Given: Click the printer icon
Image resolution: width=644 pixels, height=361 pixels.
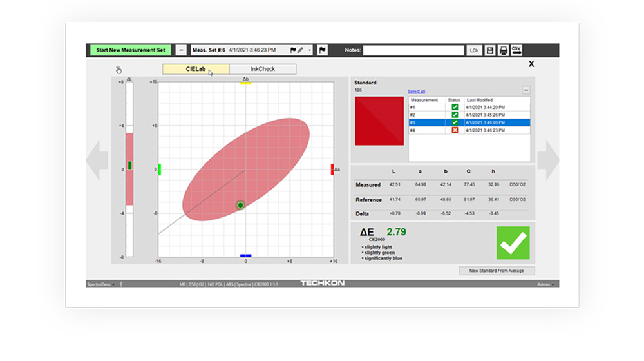Looking at the screenshot, I should coord(504,50).
